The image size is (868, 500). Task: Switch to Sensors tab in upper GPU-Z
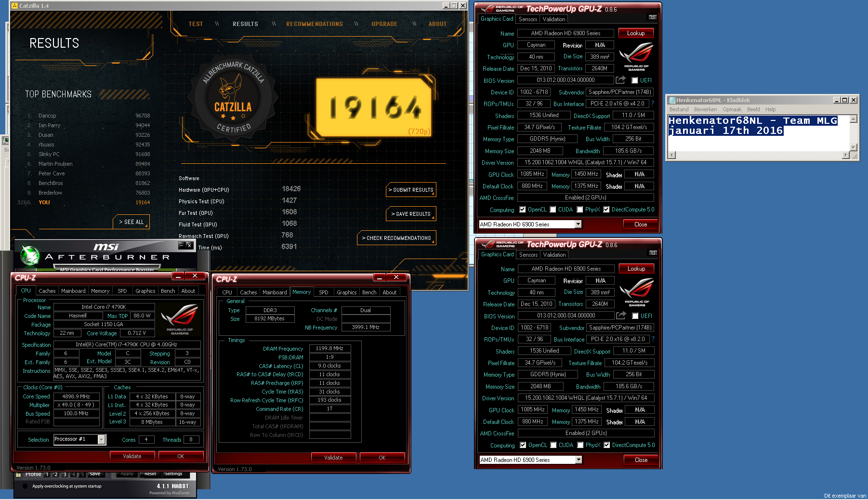[527, 19]
